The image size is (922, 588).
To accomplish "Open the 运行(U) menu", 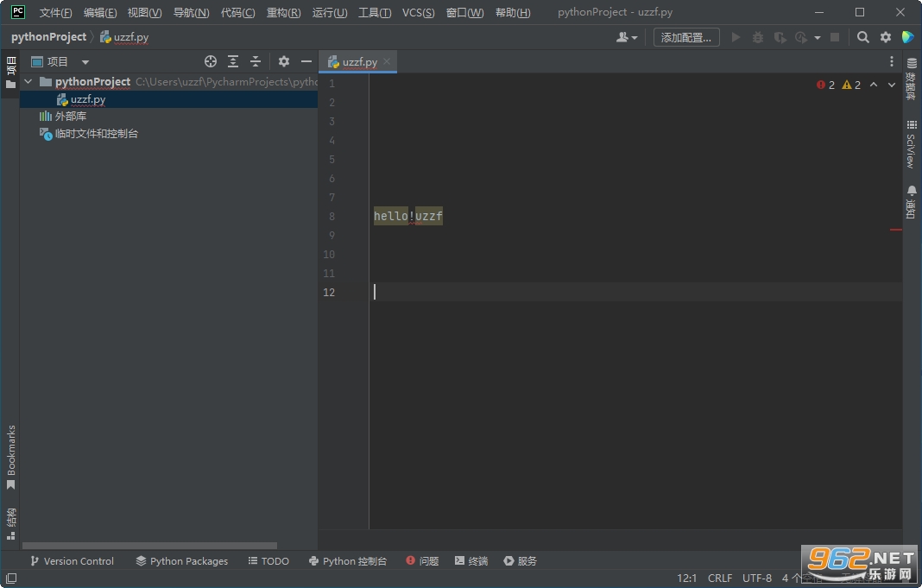I will (x=329, y=12).
